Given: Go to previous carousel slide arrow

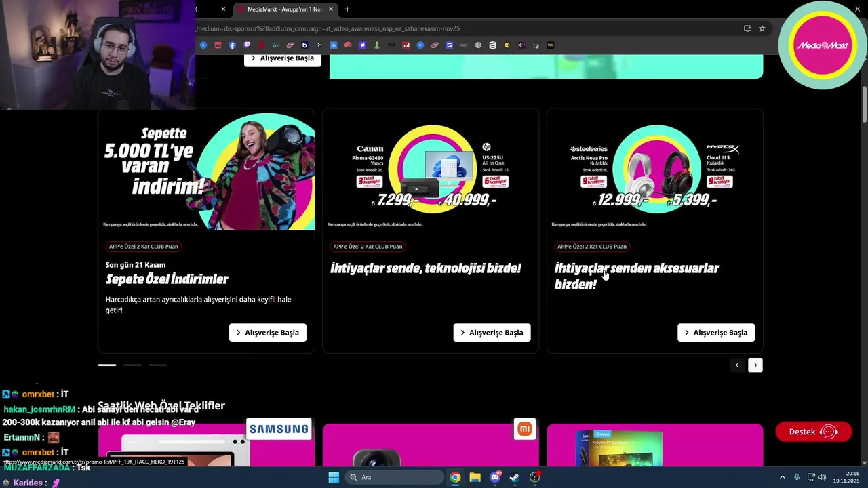Looking at the screenshot, I should (737, 365).
